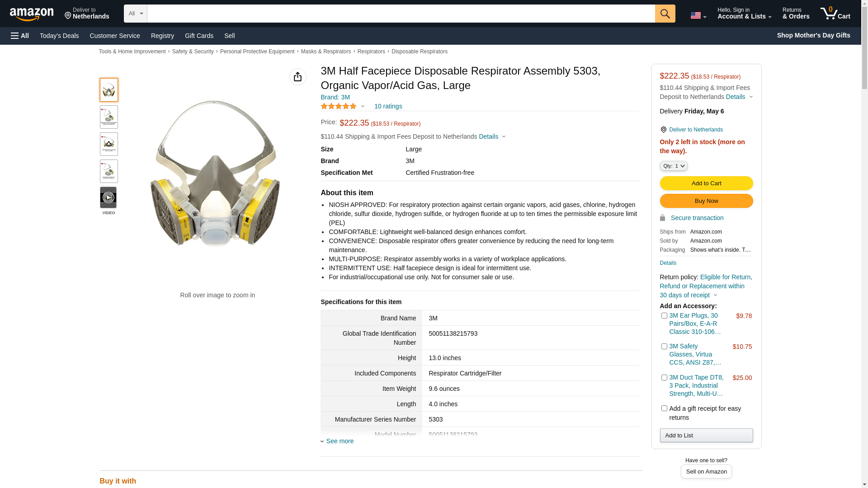Open the search category All dropdown
The width and height of the screenshot is (868, 488).
[136, 14]
